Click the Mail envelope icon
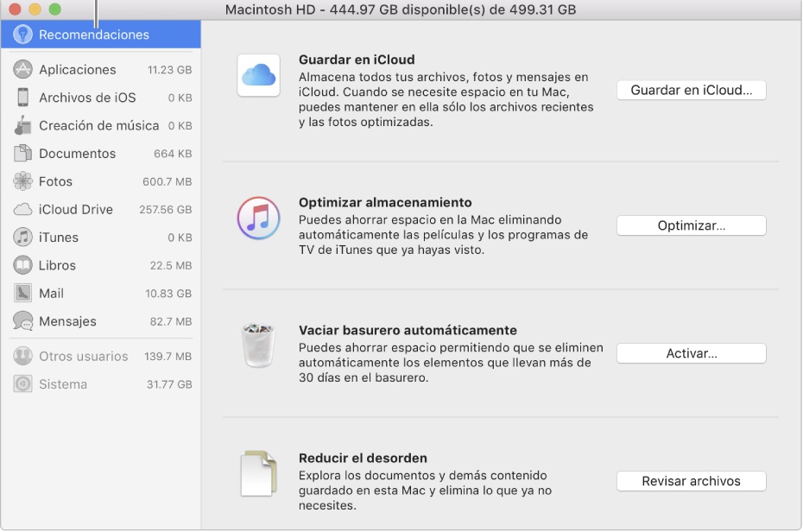This screenshot has height=532, width=803. (21, 293)
